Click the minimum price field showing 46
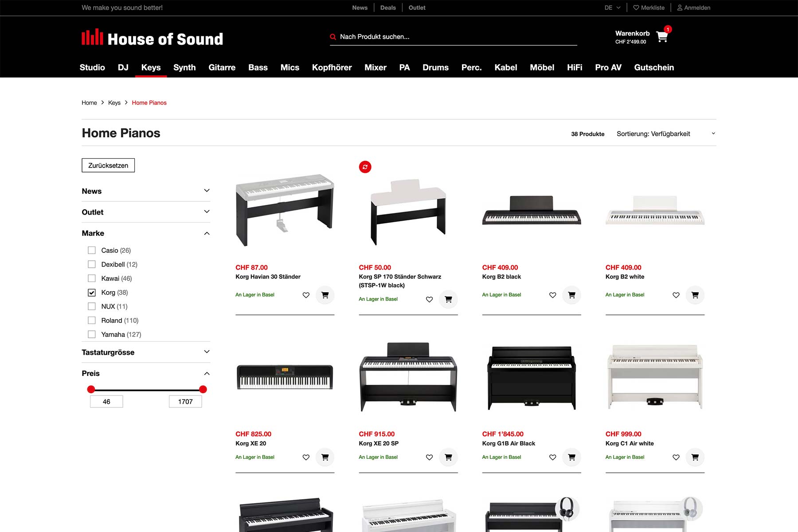 click(106, 402)
